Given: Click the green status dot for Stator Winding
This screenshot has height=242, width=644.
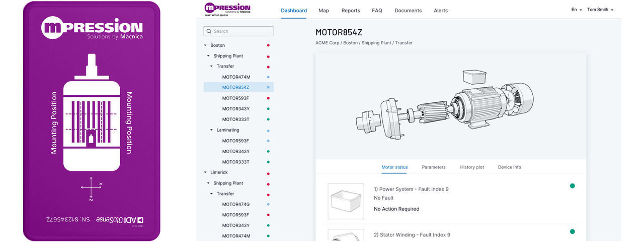Looking at the screenshot, I should pyautogui.click(x=572, y=231).
